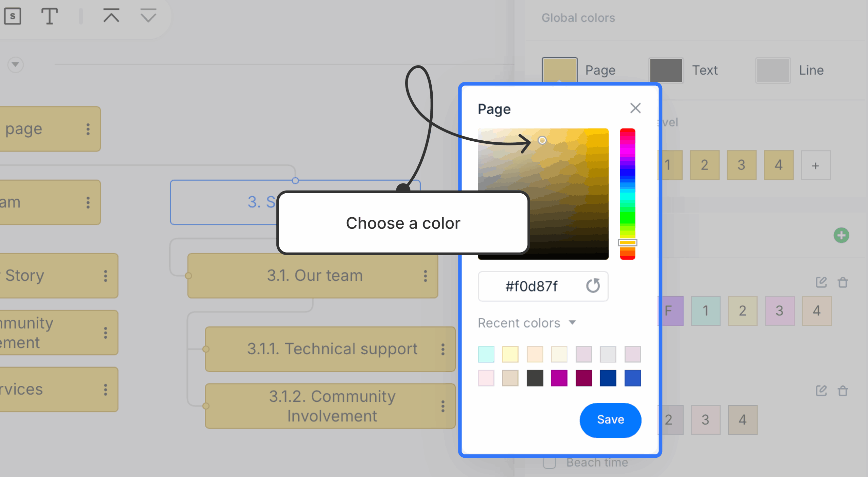Select the 3.1.1. Technical support card
868x477 pixels.
(x=330, y=349)
